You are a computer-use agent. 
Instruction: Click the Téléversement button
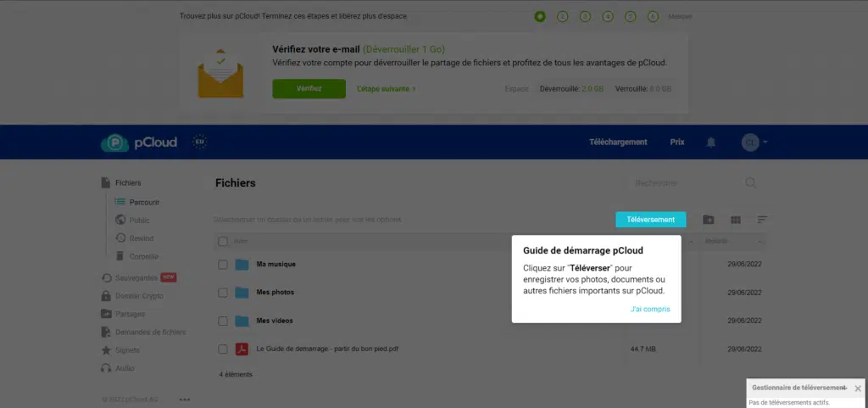[x=650, y=220]
